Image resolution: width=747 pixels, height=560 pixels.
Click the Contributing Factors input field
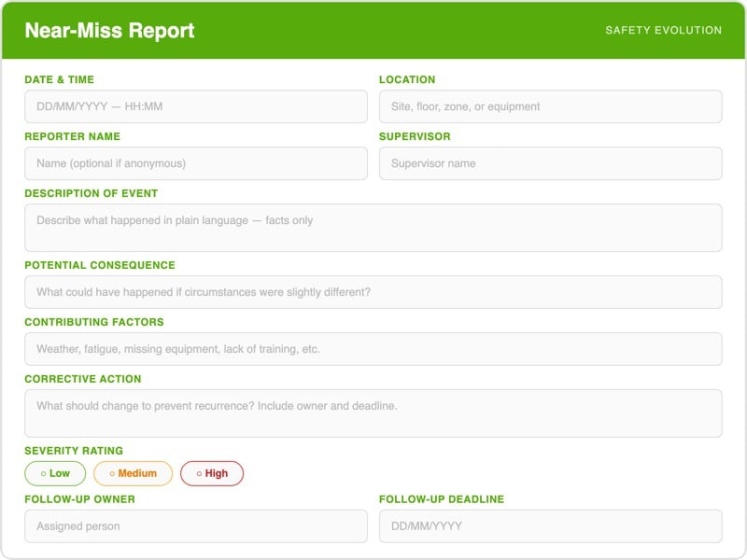point(373,348)
